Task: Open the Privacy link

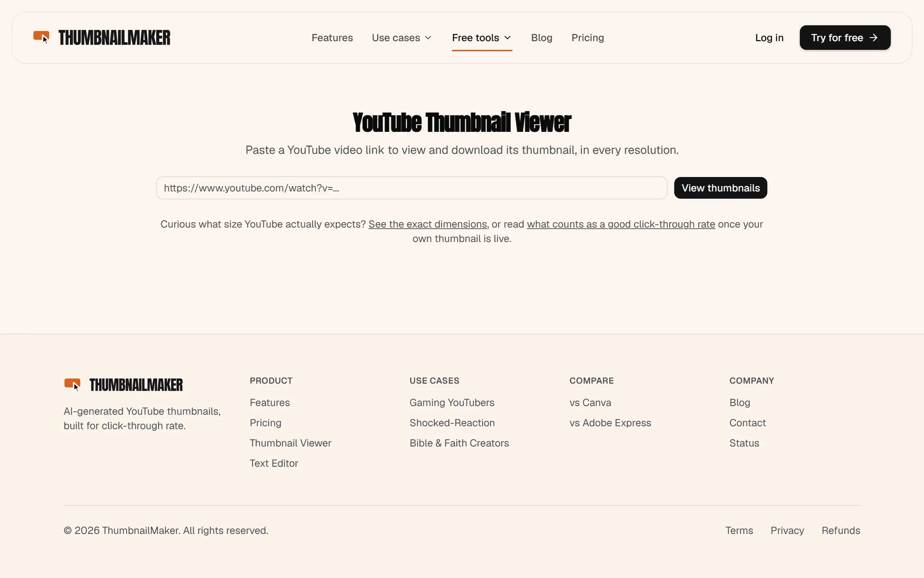Action: pyautogui.click(x=787, y=530)
